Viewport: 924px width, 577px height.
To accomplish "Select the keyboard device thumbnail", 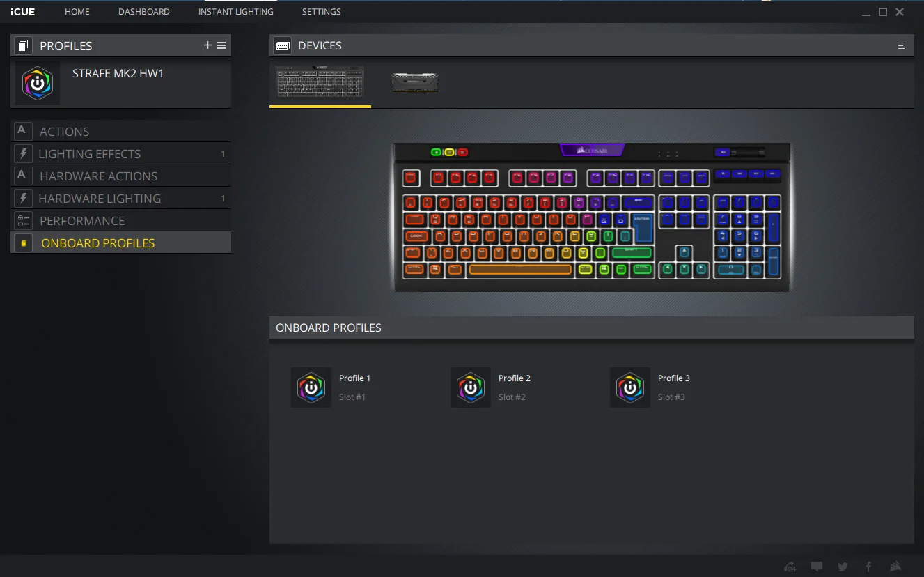I will click(x=320, y=82).
